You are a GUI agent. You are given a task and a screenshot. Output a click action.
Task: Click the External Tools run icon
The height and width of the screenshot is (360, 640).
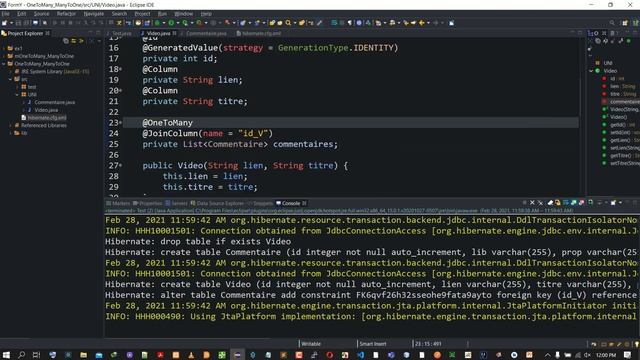click(199, 23)
